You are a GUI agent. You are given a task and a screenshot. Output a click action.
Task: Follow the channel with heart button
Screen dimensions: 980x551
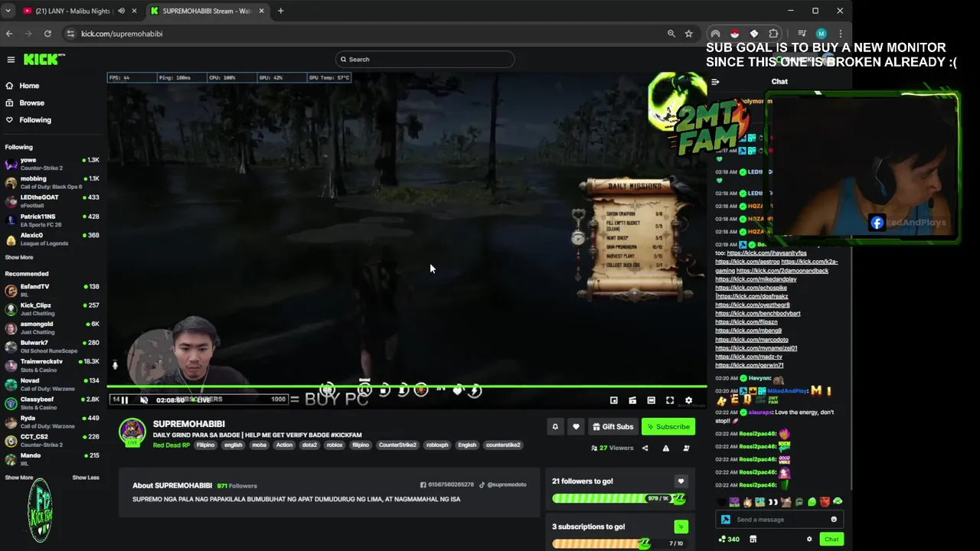pyautogui.click(x=576, y=427)
